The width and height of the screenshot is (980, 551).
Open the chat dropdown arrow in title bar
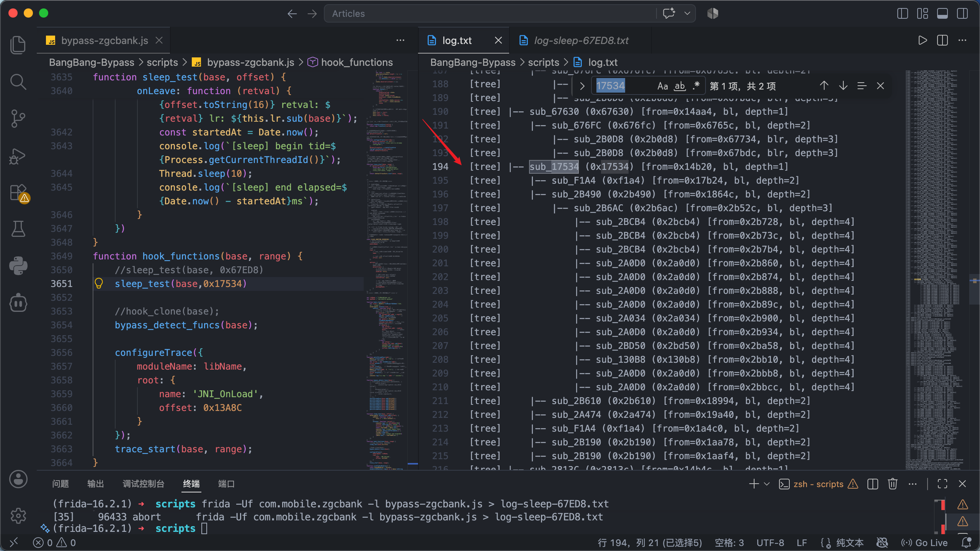(x=687, y=14)
